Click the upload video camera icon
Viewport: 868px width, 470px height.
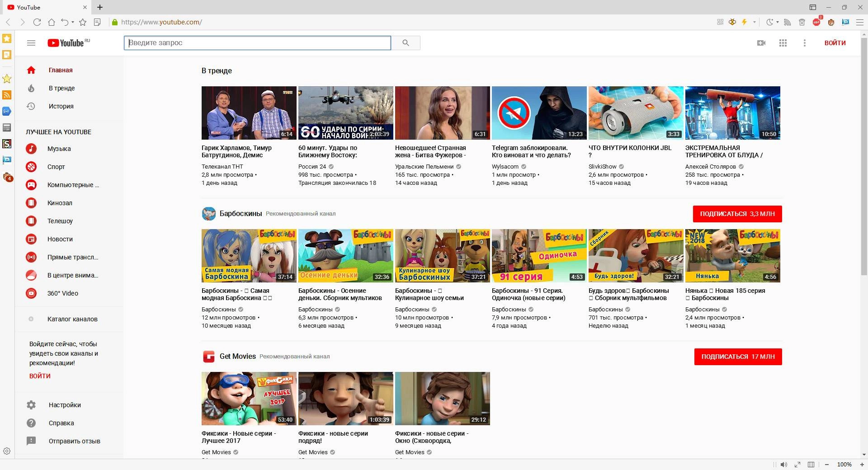pyautogui.click(x=761, y=43)
